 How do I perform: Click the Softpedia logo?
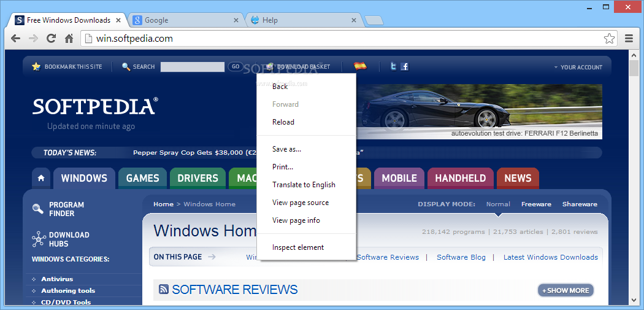[x=95, y=106]
